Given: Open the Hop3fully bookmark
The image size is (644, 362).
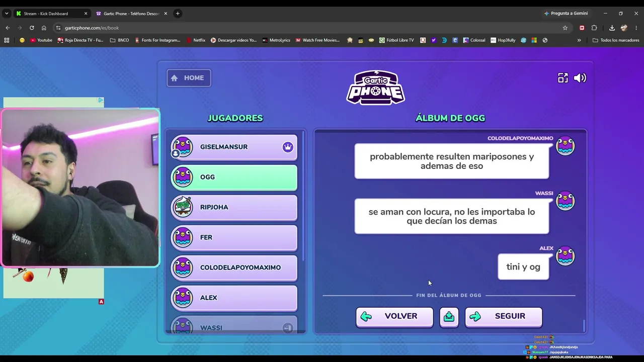Looking at the screenshot, I should (x=503, y=40).
